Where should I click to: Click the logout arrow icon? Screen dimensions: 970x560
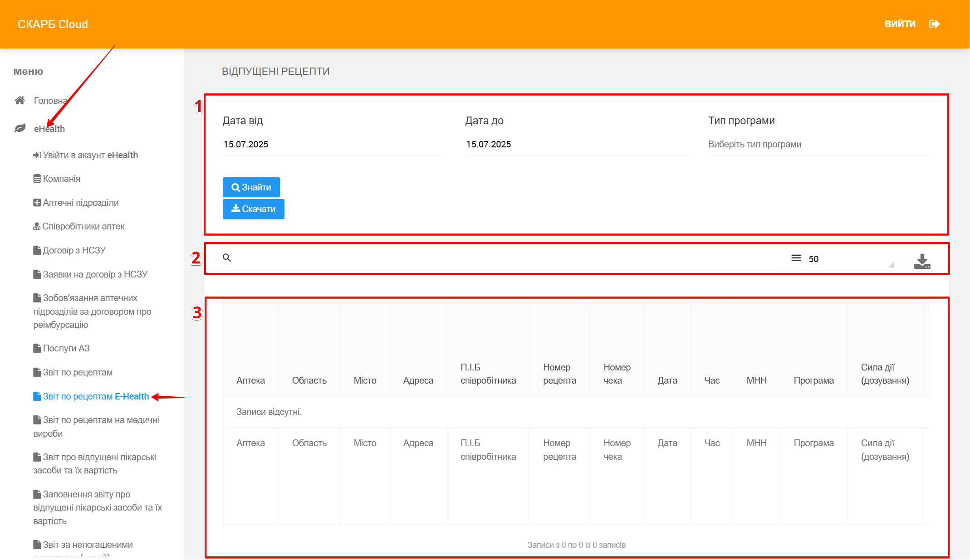(x=934, y=24)
